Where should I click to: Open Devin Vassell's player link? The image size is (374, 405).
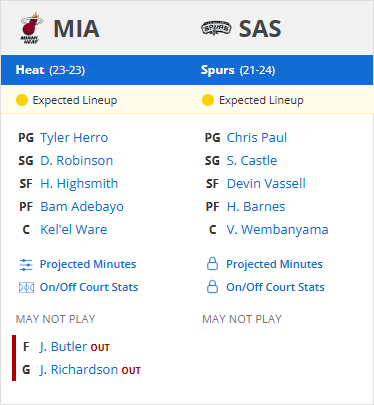pyautogui.click(x=266, y=184)
